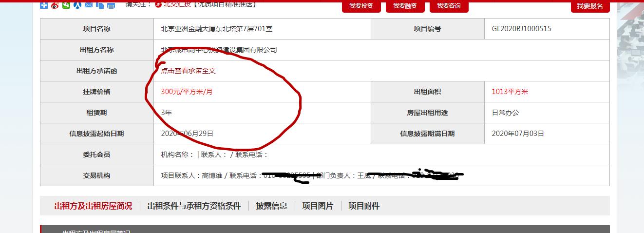644x233 pixels.
Task: Click the 我要投资 button
Action: point(361,6)
